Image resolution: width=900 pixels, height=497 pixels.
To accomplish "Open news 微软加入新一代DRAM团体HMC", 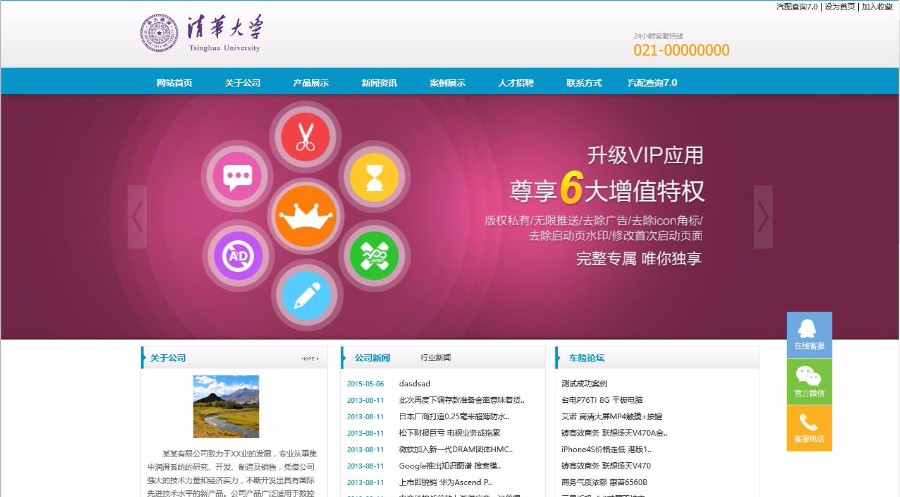I will pos(456,449).
